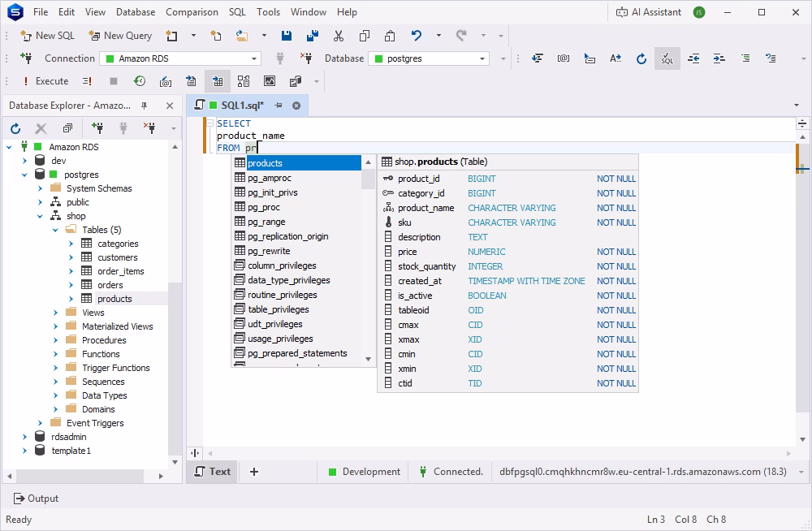The height and width of the screenshot is (531, 812).
Task: Open the SQL menu
Action: (x=237, y=12)
